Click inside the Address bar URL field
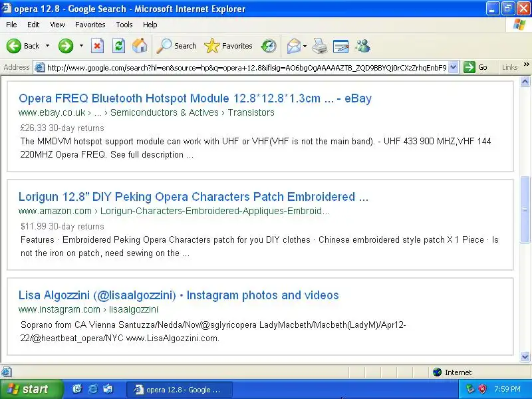The width and height of the screenshot is (532, 399). tap(247, 68)
